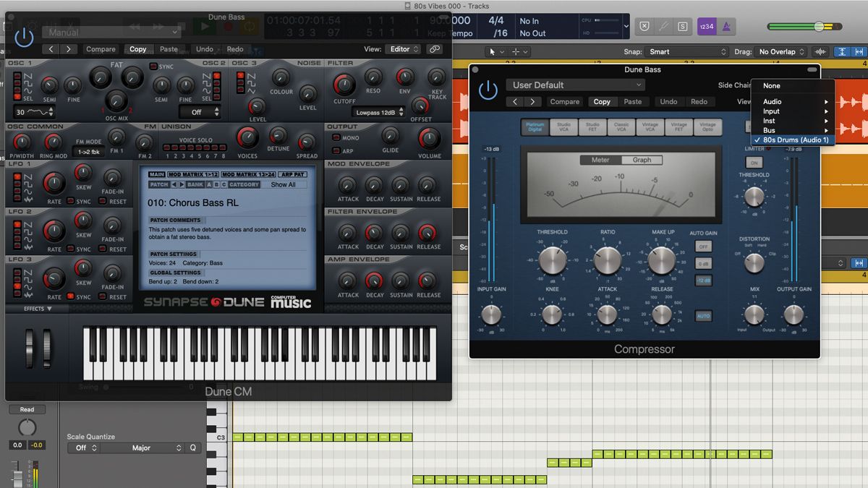Select the Vintage FET compressor model

tap(678, 127)
